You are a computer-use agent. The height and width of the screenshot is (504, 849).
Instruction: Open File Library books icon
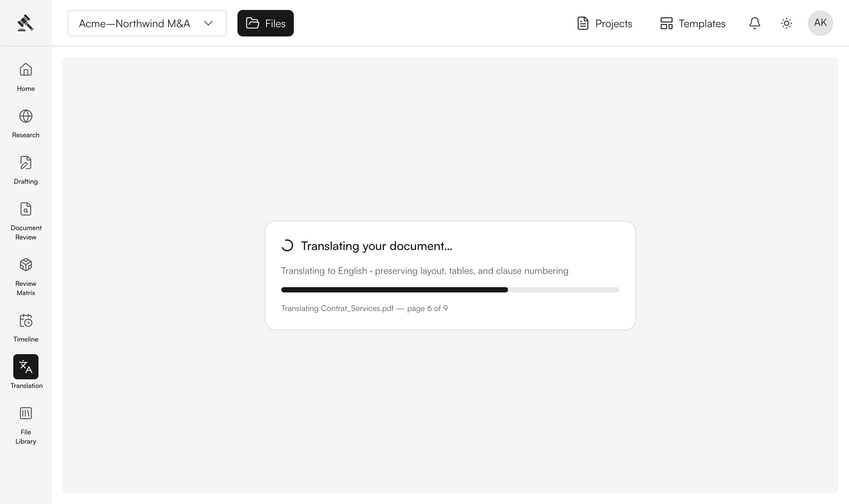click(x=26, y=413)
